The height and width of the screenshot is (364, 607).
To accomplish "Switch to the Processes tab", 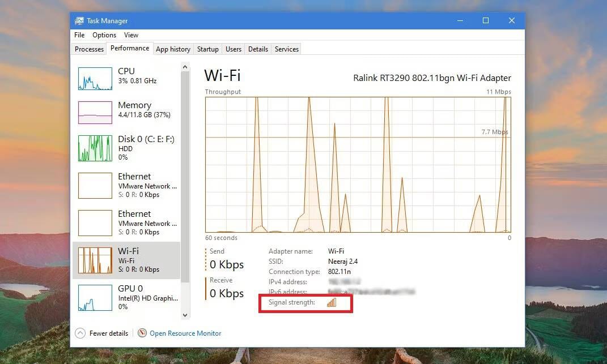I will 88,49.
